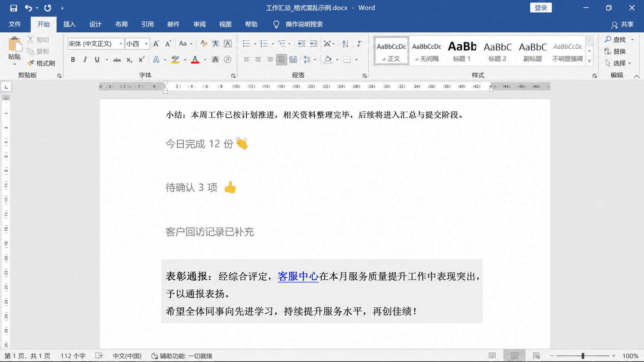Show or hide paragraph marks
Viewport: 644px width, 362px height.
click(x=359, y=43)
